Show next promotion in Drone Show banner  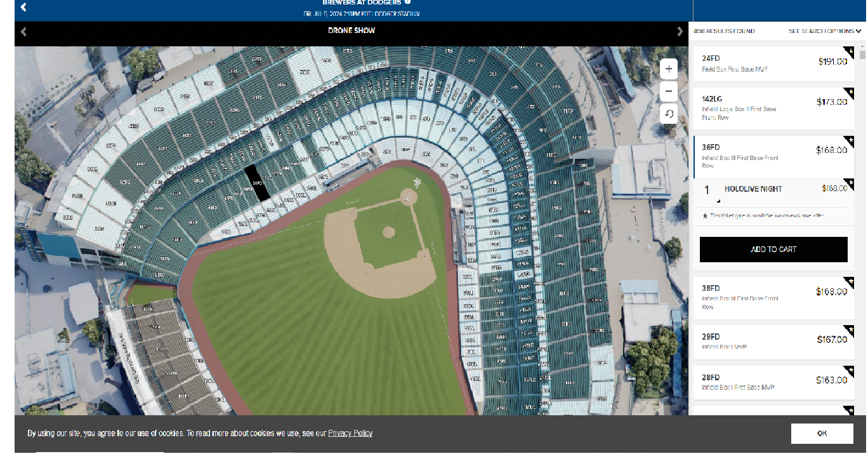click(680, 31)
